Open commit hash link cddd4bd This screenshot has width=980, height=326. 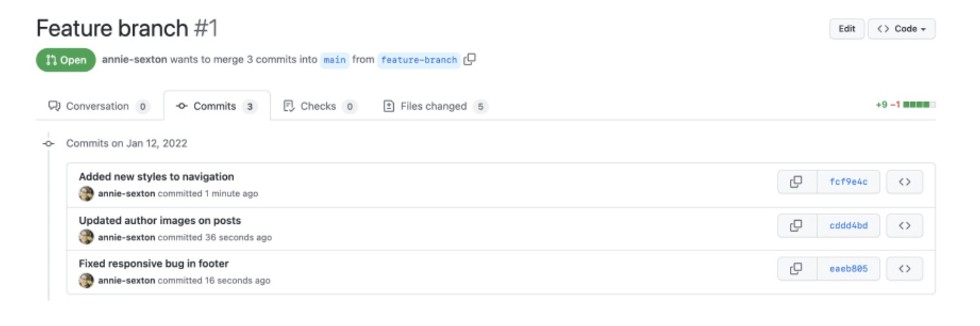[x=848, y=225]
